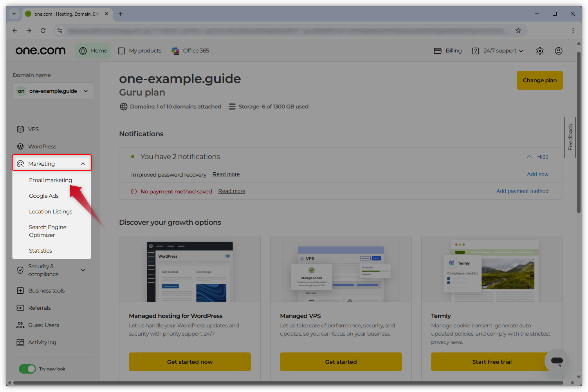Click the Domains globe icon under Guru plan

(124, 107)
